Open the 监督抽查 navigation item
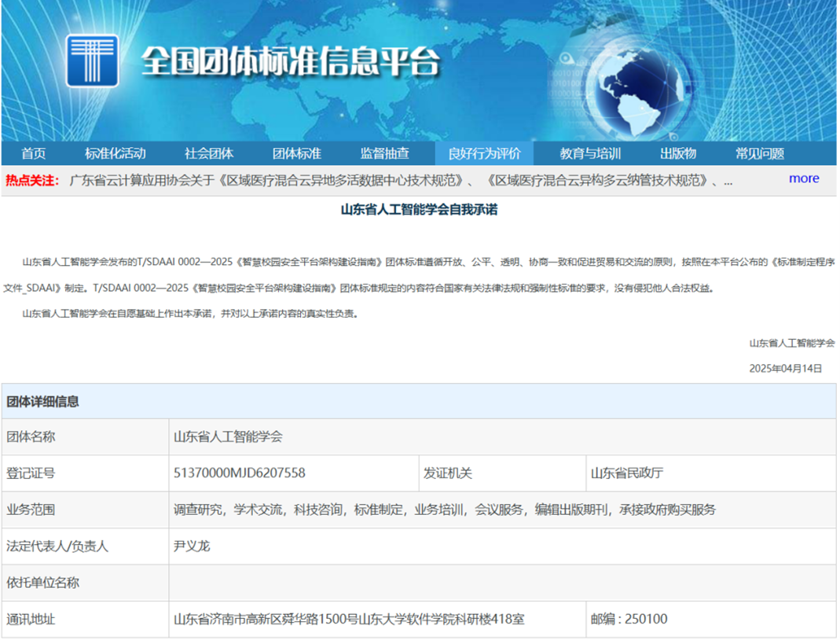The width and height of the screenshot is (840, 640). click(x=385, y=154)
